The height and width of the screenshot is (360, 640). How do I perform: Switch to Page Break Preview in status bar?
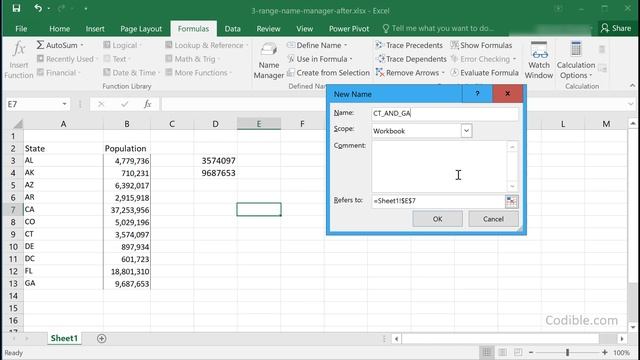pyautogui.click(x=518, y=352)
